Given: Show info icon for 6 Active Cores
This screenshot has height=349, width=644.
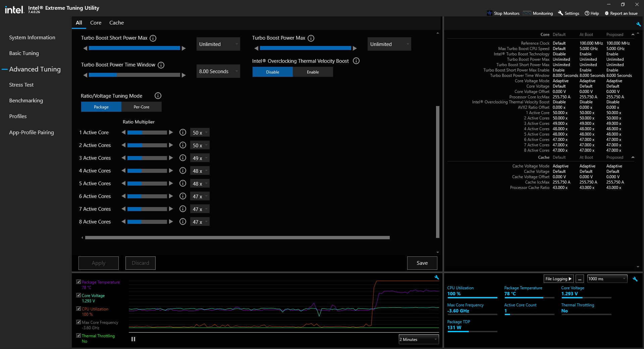Looking at the screenshot, I should (x=183, y=196).
